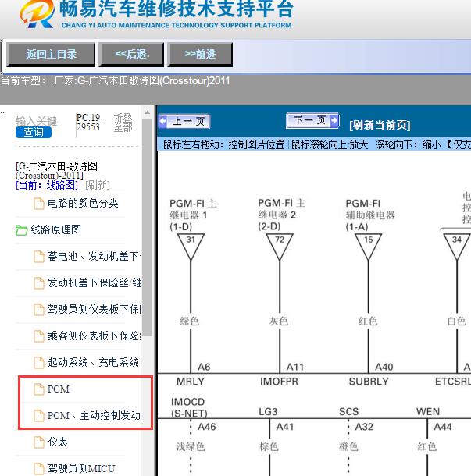
Task: Click document icon beside PCM
Action: (38, 389)
